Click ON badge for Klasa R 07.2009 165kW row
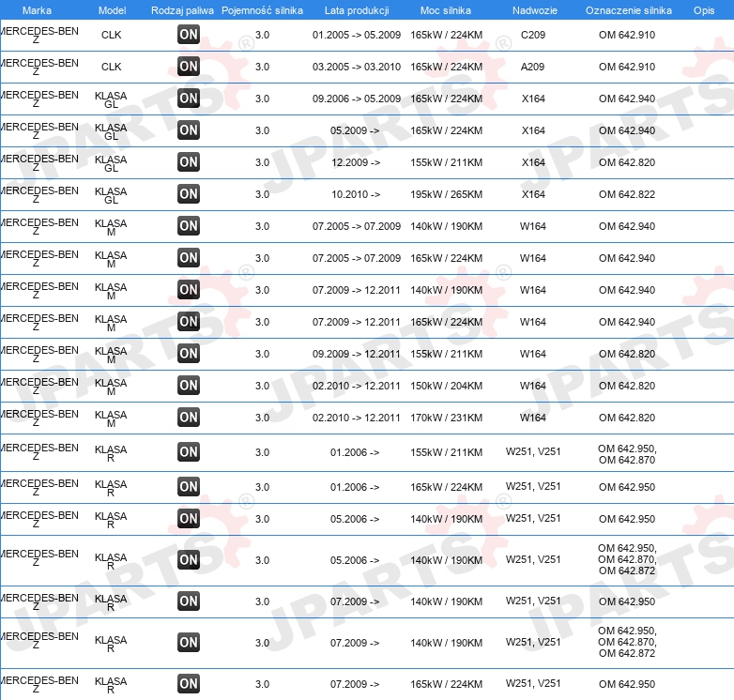 click(189, 684)
